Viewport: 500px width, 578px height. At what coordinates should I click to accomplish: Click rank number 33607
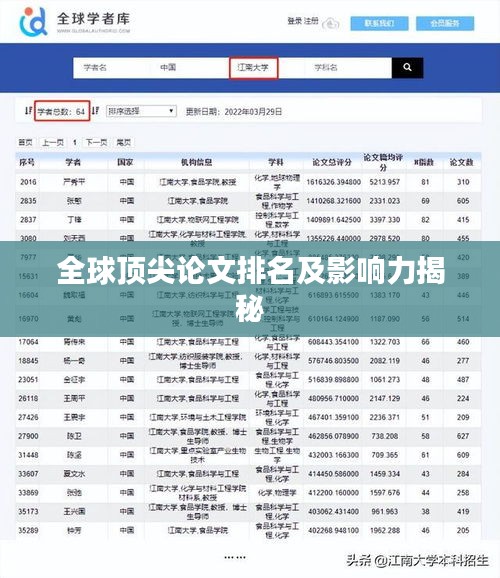coord(28,474)
